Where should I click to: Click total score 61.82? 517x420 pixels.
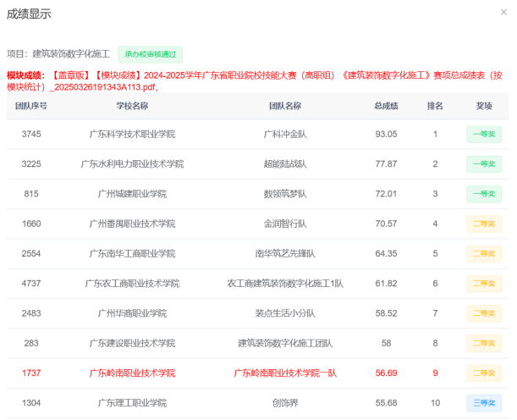[x=386, y=284]
